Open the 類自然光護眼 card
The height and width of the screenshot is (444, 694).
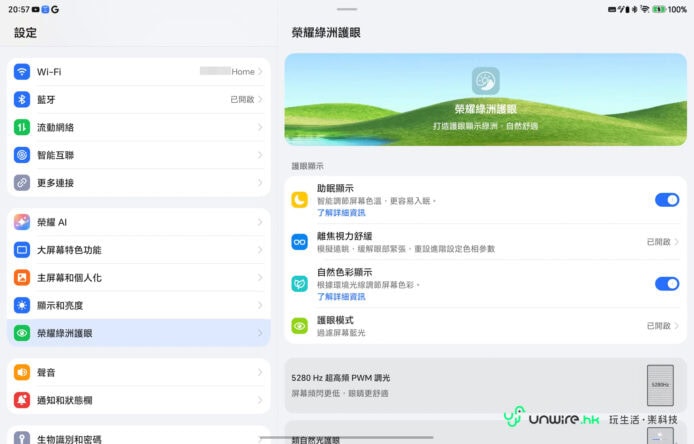pos(486,432)
